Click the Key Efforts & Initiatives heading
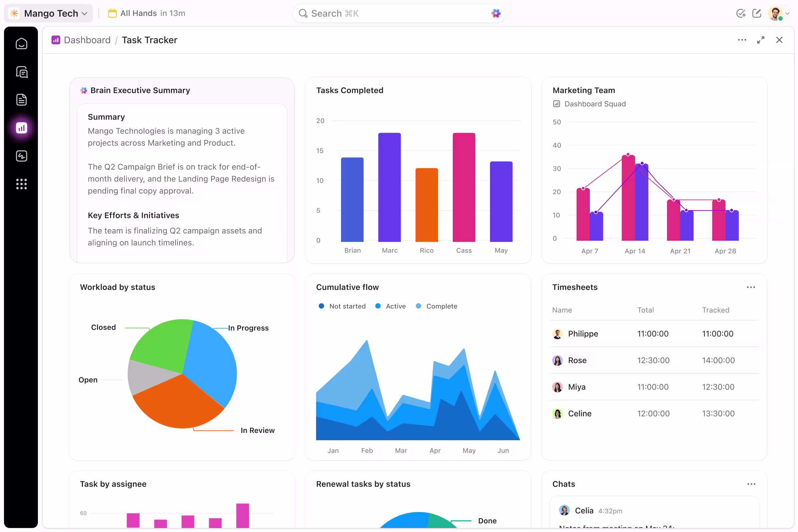The width and height of the screenshot is (798, 532). click(x=133, y=215)
